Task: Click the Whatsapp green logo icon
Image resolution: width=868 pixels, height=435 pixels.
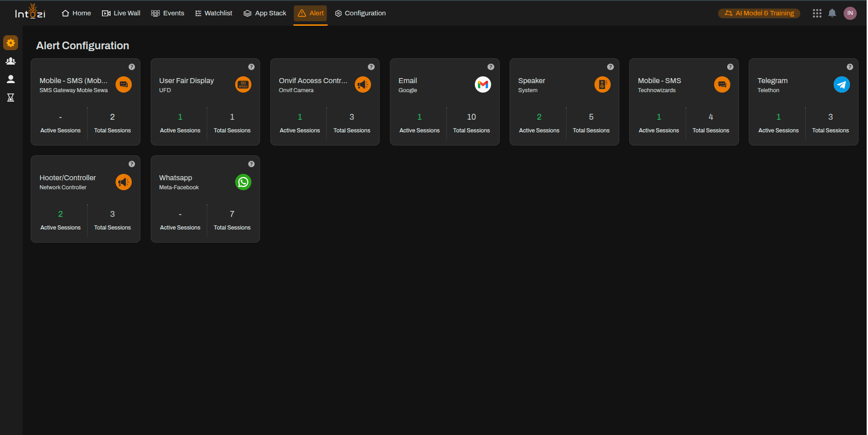Action: (x=243, y=182)
